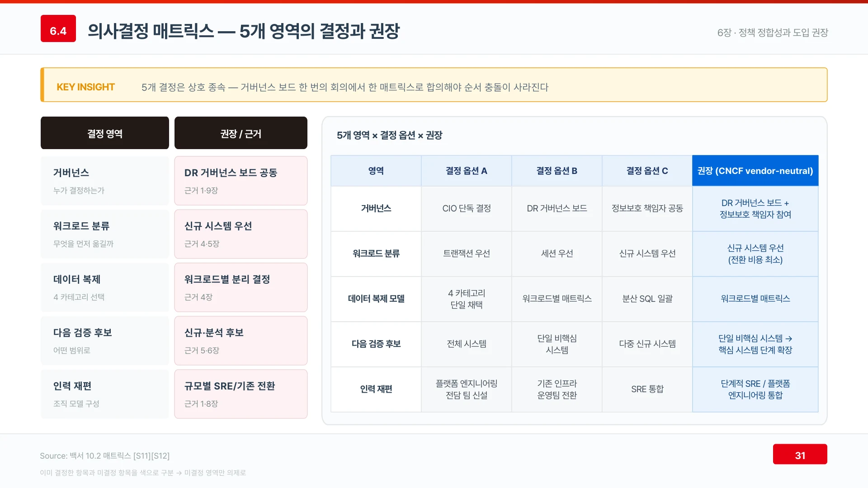Click the recommended '워크로드별 매트릭스' blue cell
Image resolution: width=868 pixels, height=488 pixels.
(755, 299)
